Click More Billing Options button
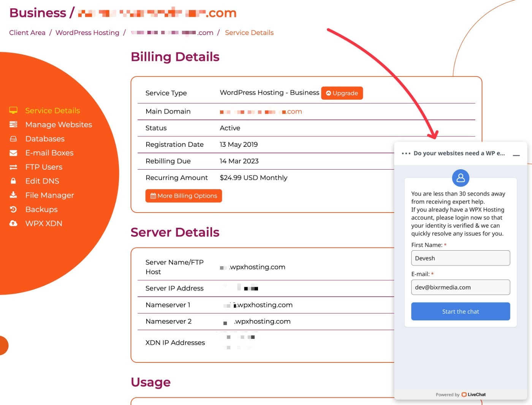Image resolution: width=532 pixels, height=405 pixels. click(184, 196)
